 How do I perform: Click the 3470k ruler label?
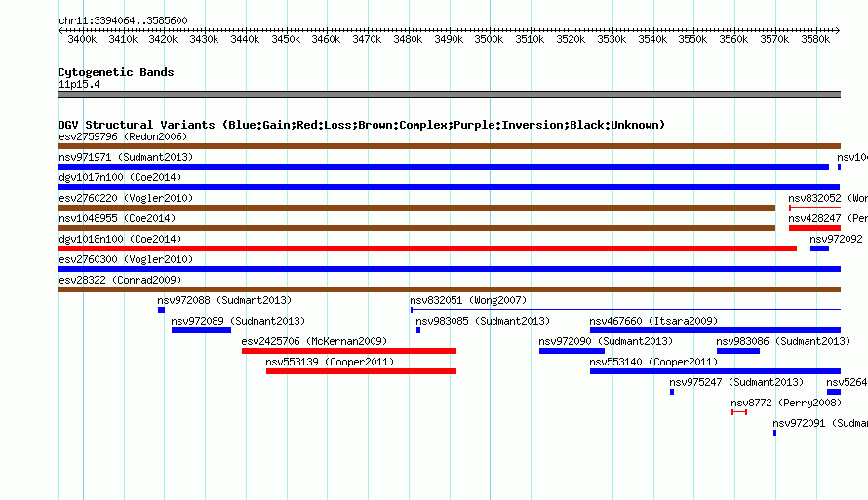click(367, 39)
